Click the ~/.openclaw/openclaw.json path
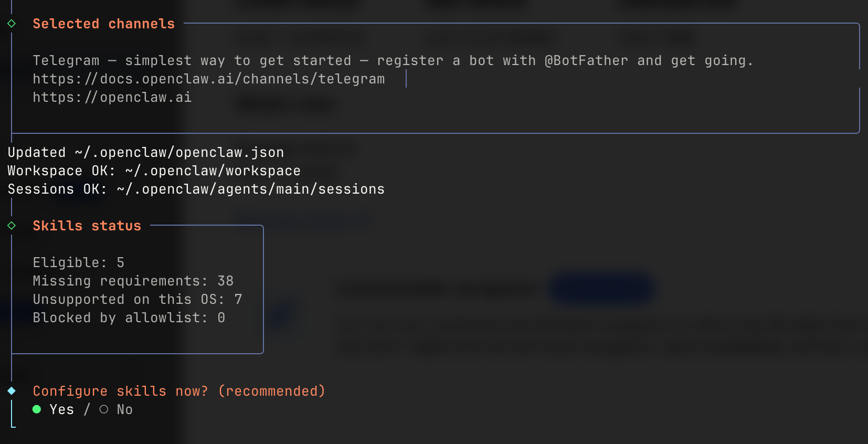868x444 pixels. coord(179,152)
